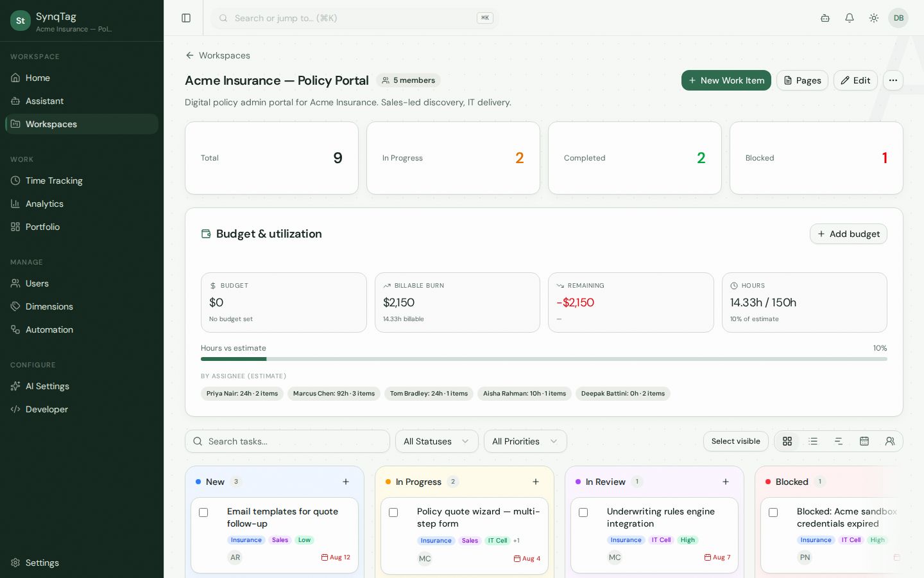
Task: Open notifications bell
Action: click(850, 18)
